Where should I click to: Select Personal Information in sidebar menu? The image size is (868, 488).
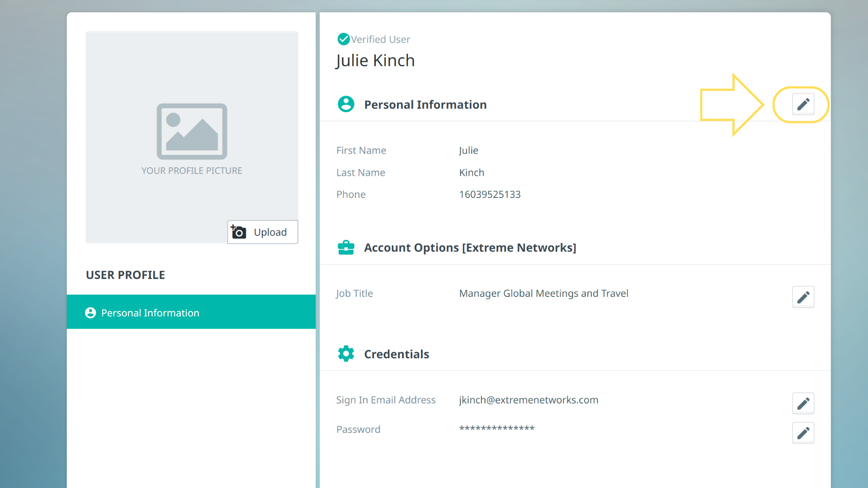[191, 312]
